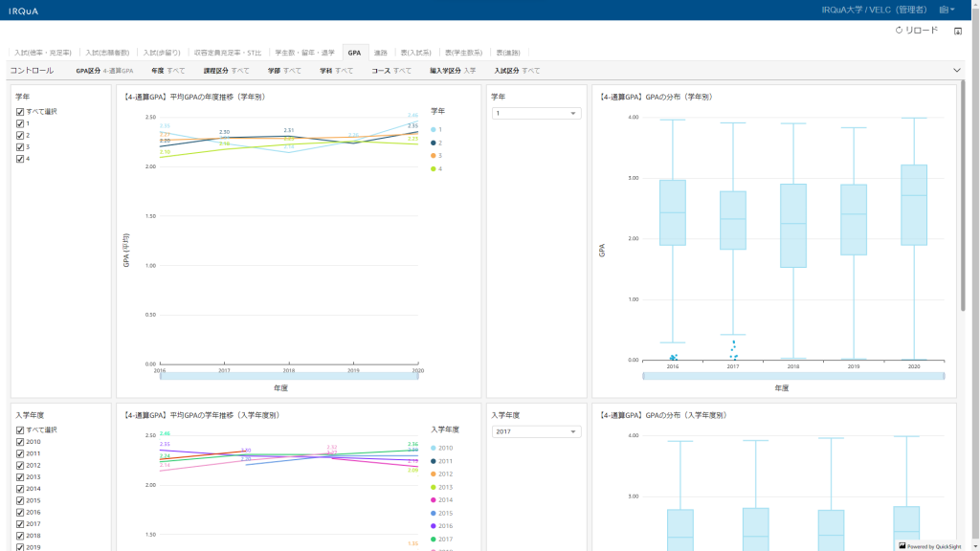
Task: Click the year range slider under line chart
Action: [x=290, y=377]
